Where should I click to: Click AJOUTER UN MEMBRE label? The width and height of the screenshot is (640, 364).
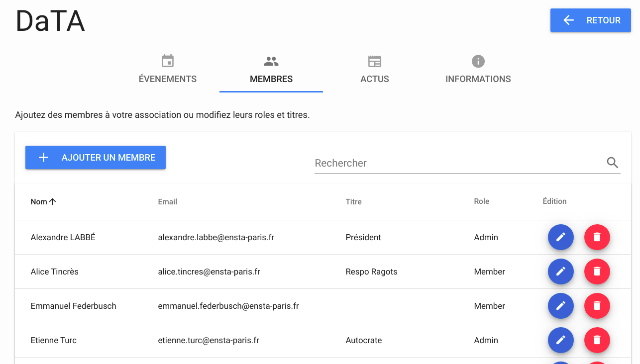(x=108, y=158)
